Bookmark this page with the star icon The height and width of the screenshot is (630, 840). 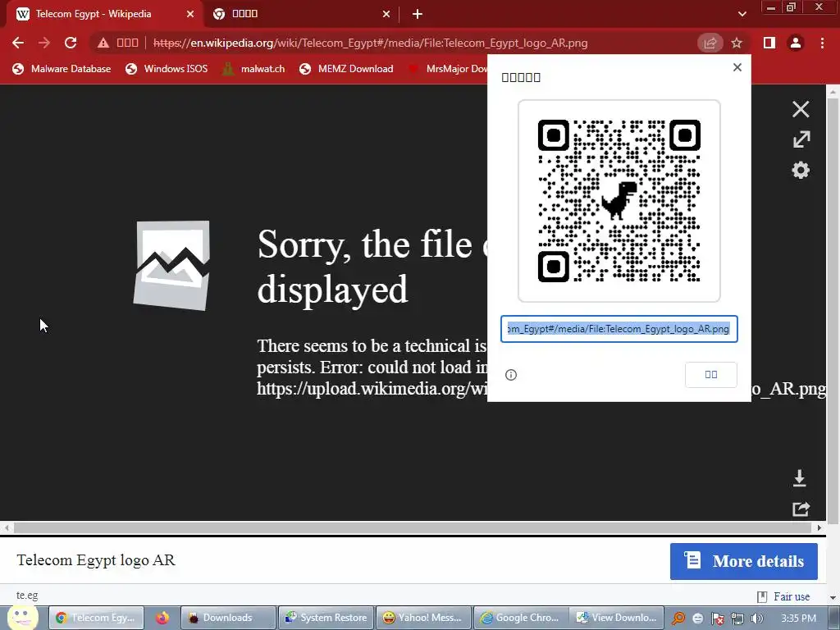pyautogui.click(x=737, y=43)
